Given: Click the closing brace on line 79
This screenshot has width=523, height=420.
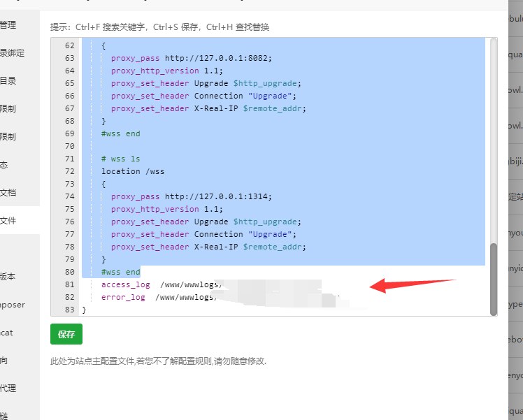Looking at the screenshot, I should click(103, 259).
